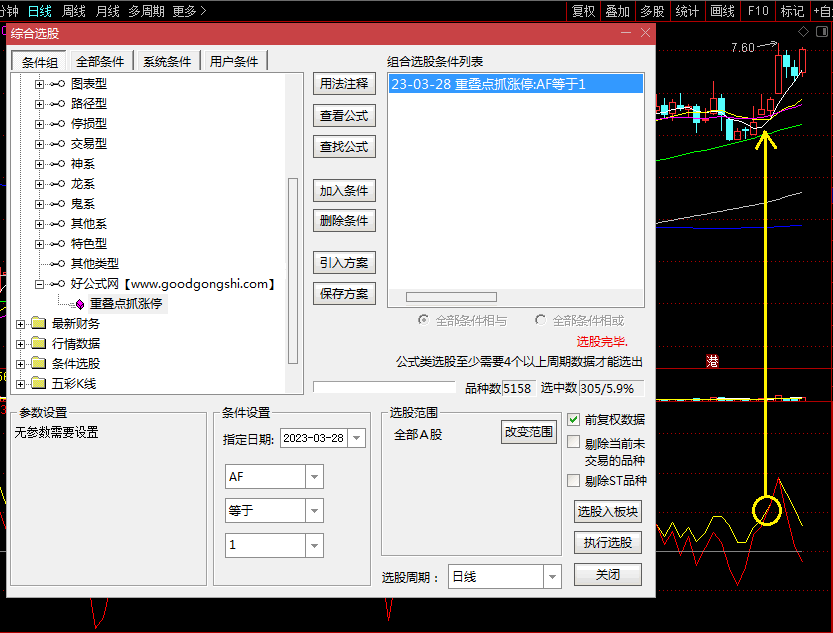Expand the 交易型 tree node

point(39,144)
